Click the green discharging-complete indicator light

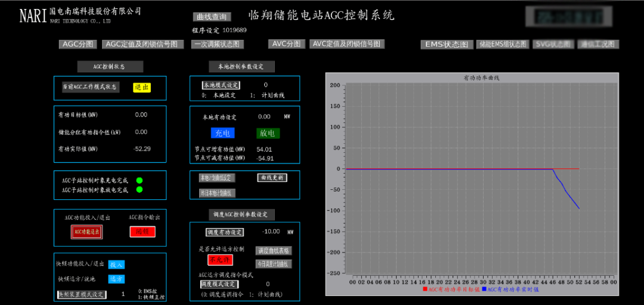pyautogui.click(x=140, y=190)
